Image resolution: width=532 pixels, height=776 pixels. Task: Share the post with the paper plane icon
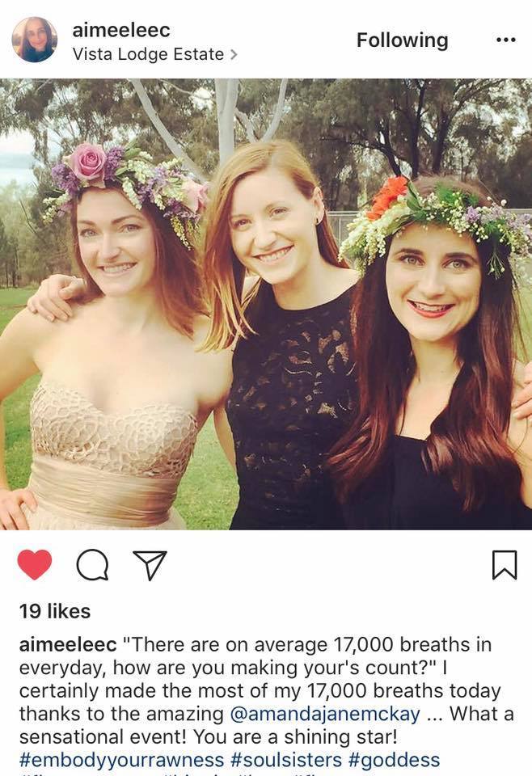click(x=150, y=565)
